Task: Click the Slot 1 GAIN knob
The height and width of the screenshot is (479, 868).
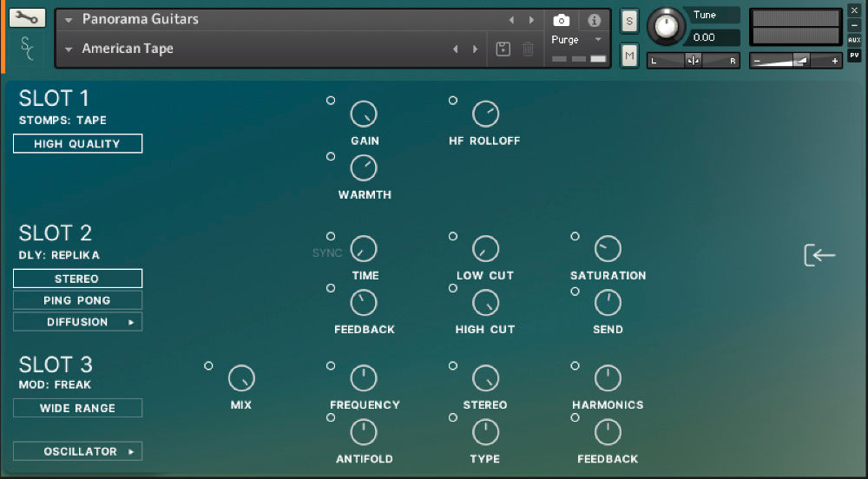Action: (x=364, y=114)
